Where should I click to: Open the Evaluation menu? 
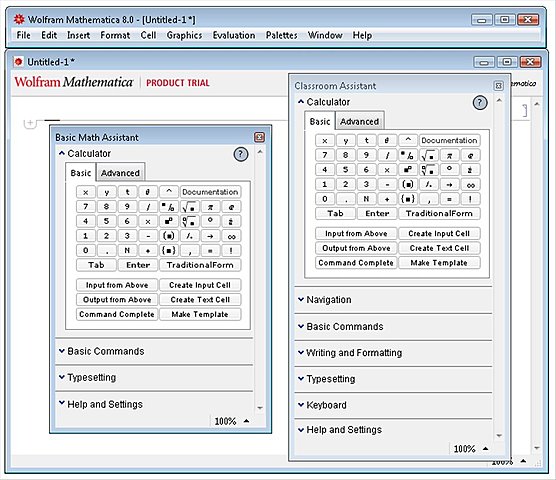pos(234,35)
